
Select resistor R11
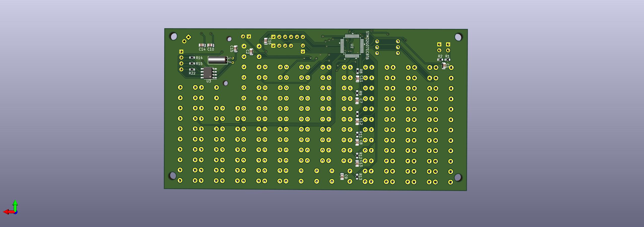tap(357, 135)
